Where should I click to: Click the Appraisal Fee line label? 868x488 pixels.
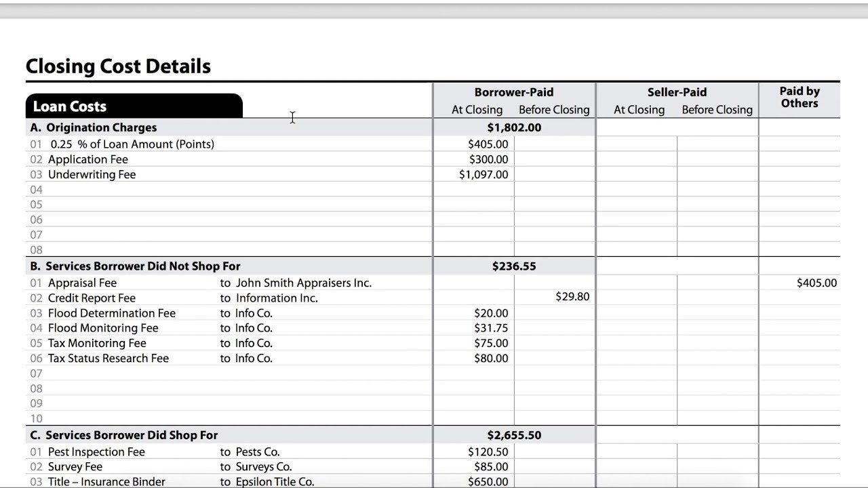click(82, 283)
